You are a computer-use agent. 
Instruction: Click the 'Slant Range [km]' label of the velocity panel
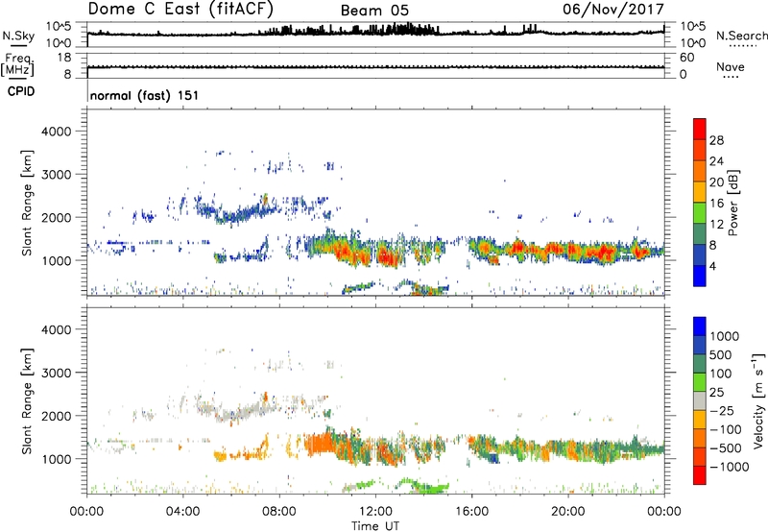(x=27, y=400)
